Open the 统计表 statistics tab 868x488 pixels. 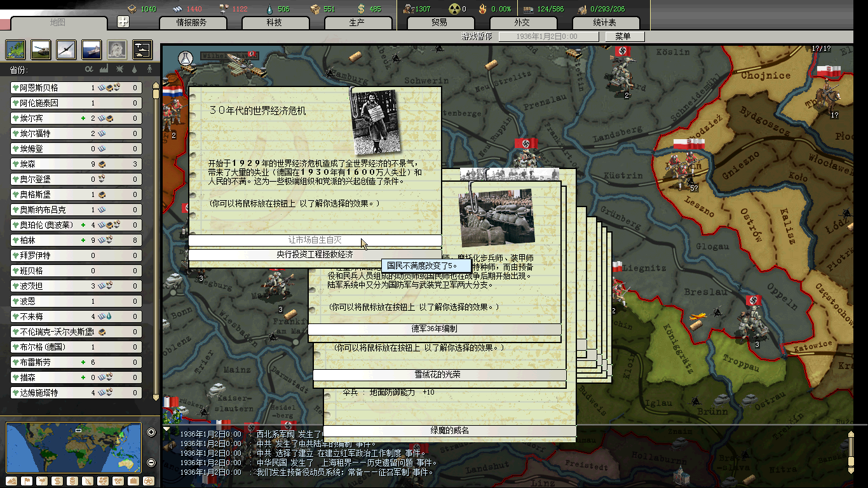pyautogui.click(x=605, y=23)
